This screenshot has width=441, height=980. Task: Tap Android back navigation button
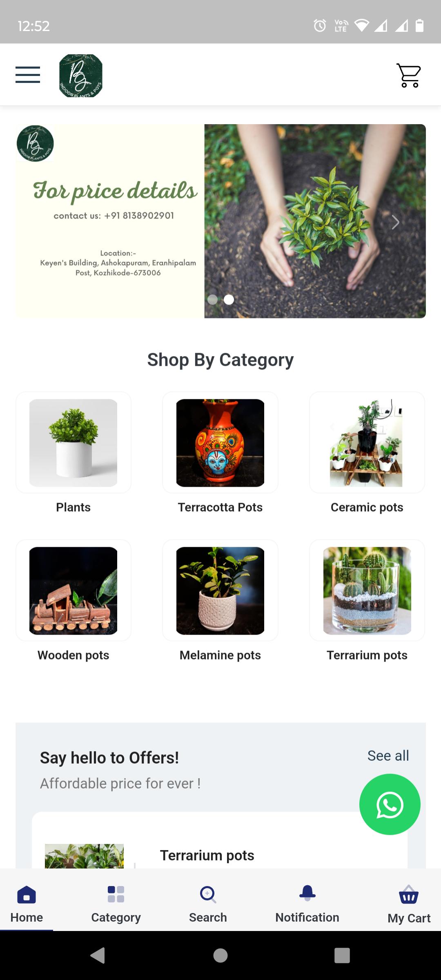pyautogui.click(x=98, y=955)
